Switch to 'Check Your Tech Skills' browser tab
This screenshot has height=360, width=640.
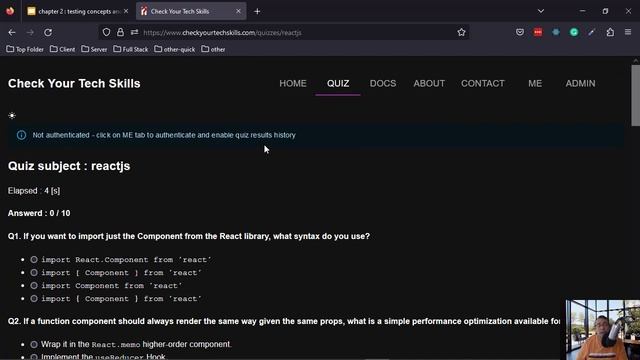[191, 11]
